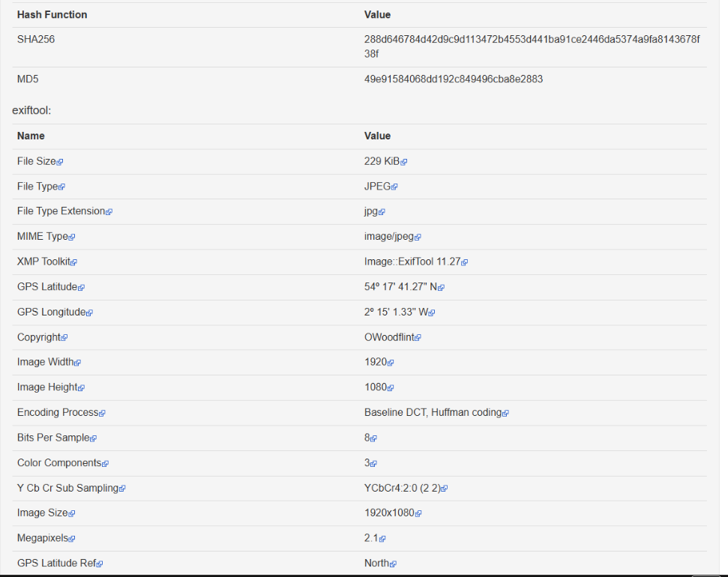Click the SHA256 hash value text
Image resolution: width=728 pixels, height=577 pixels.
(531, 39)
